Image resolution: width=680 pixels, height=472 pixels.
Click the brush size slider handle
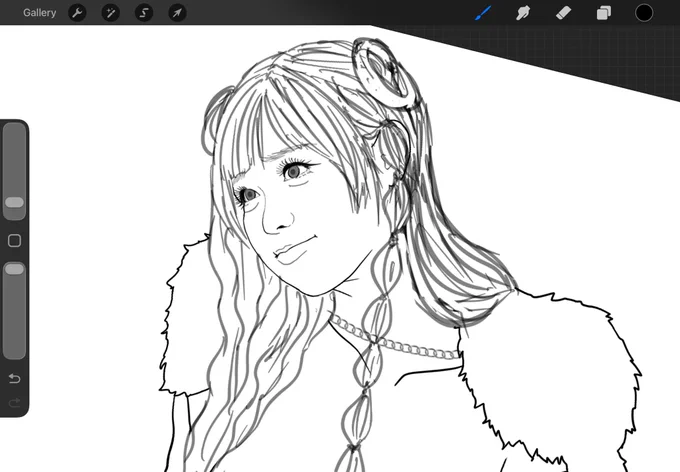pyautogui.click(x=14, y=203)
